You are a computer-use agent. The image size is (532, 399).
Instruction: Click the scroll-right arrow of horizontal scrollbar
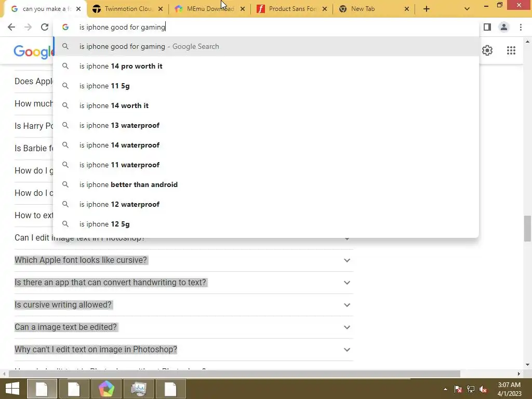point(519,374)
